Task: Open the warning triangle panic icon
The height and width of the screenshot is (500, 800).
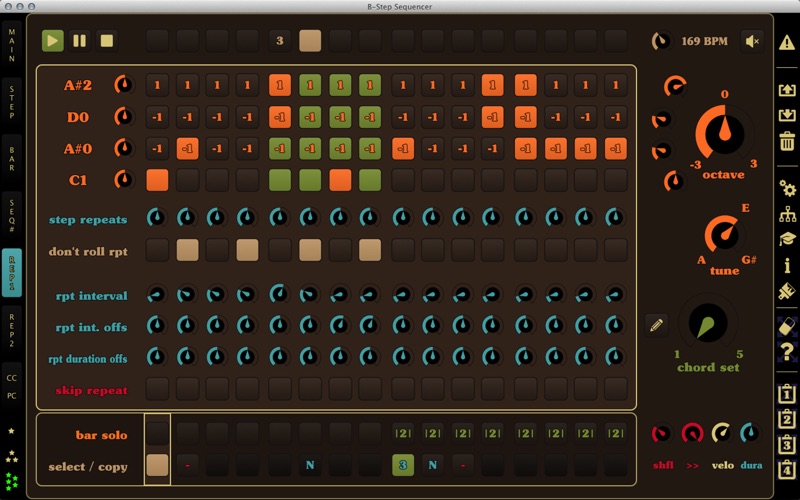Action: coord(787,42)
